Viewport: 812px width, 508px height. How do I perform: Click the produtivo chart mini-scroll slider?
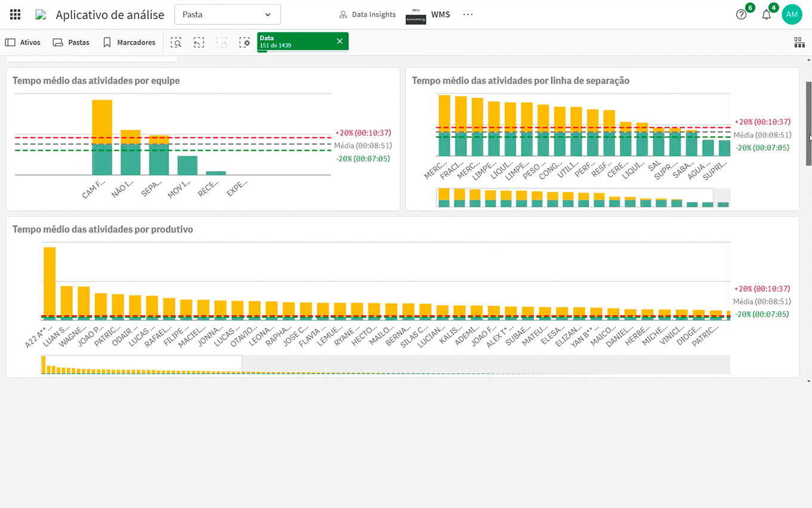tap(142, 365)
